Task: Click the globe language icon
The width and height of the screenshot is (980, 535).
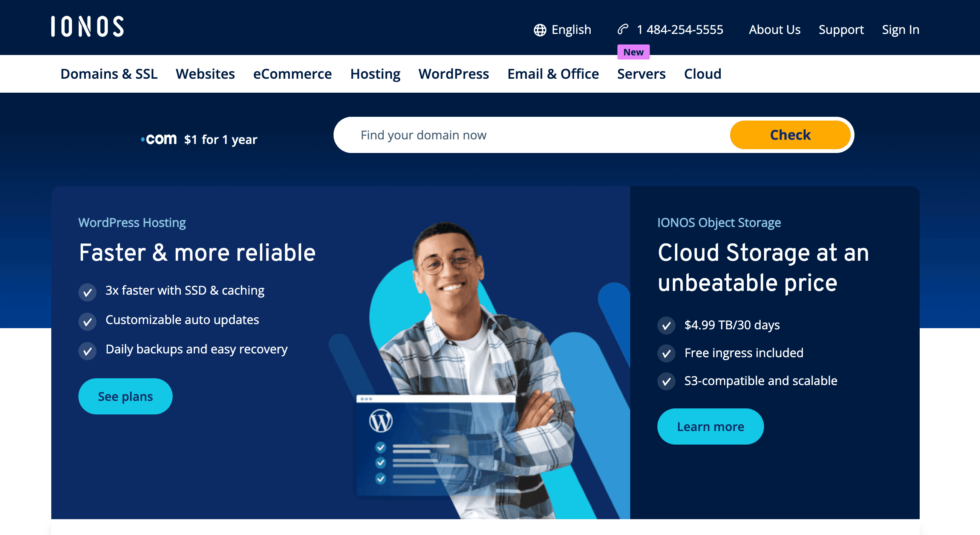Action: coord(540,29)
